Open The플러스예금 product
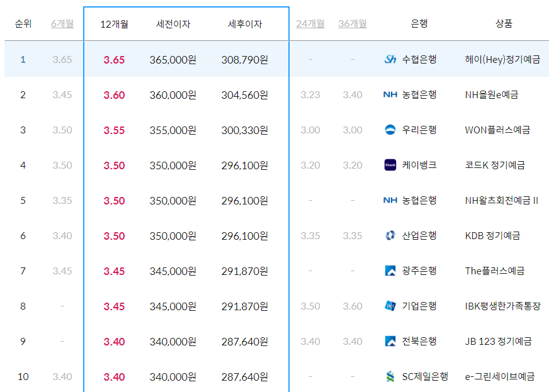 tap(495, 271)
